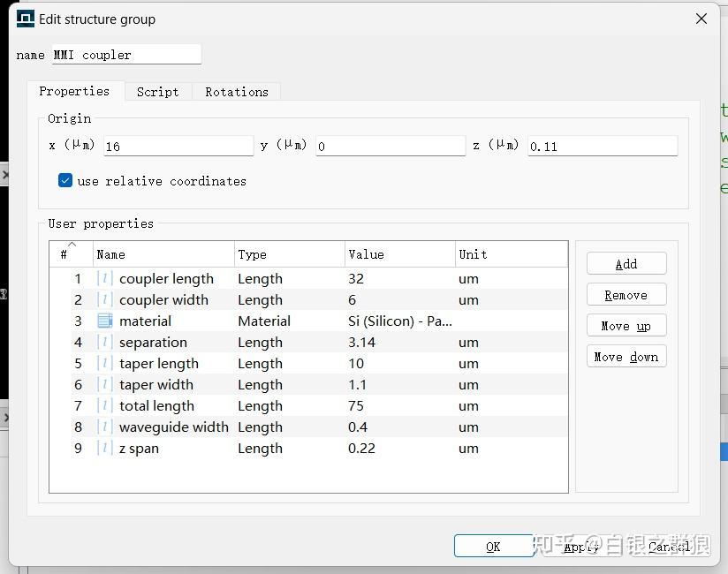Click the Move up button

(626, 326)
